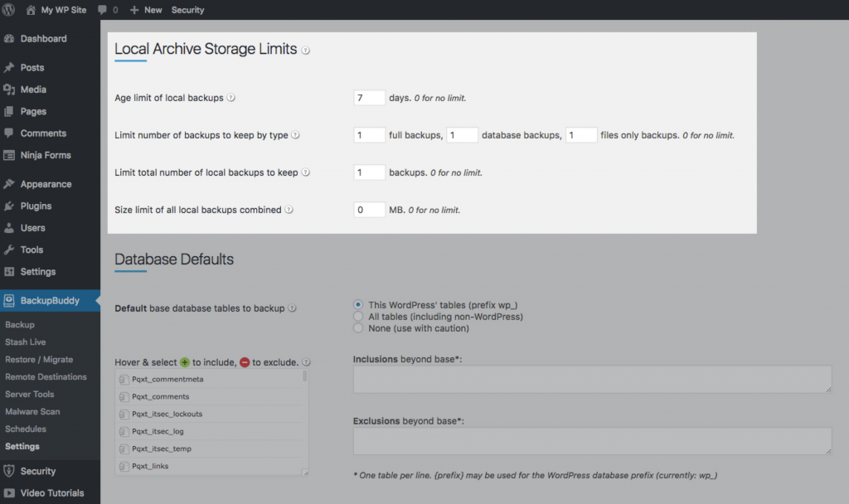849x504 pixels.
Task: Click the BackupBuddy sidebar icon
Action: pyautogui.click(x=8, y=300)
